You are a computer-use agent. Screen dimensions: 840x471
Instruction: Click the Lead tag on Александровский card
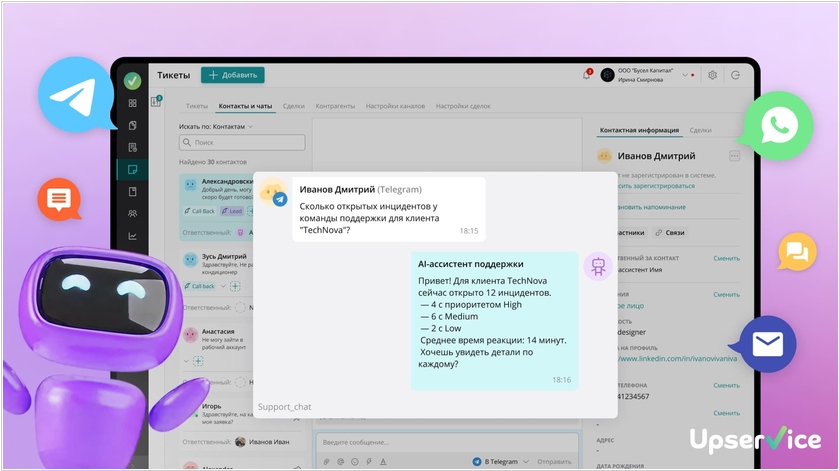coord(232,211)
